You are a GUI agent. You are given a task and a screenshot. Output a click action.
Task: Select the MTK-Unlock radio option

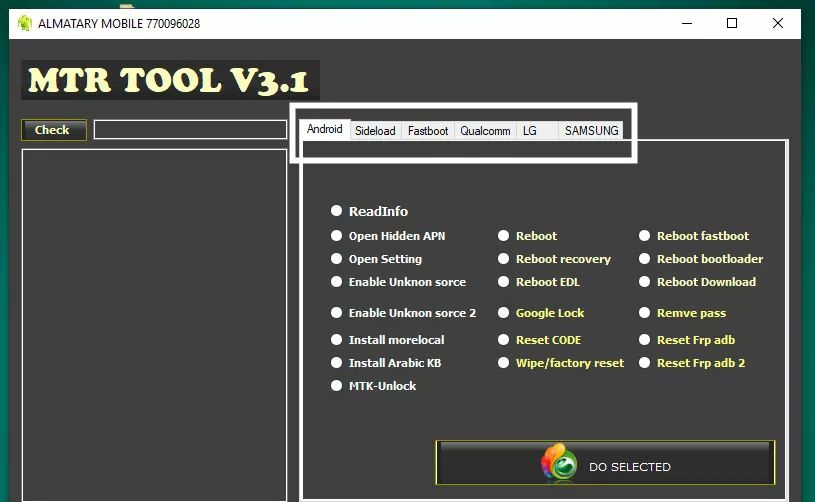pyautogui.click(x=336, y=386)
